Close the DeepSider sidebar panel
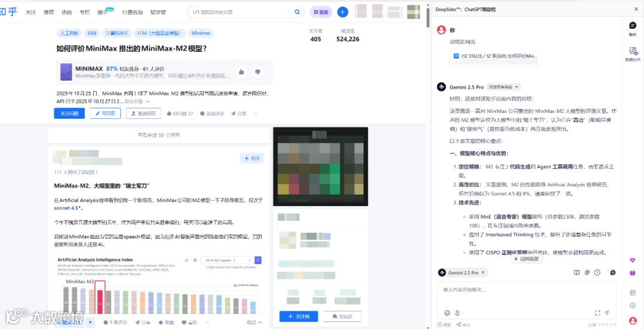The width and height of the screenshot is (644, 329). [636, 9]
